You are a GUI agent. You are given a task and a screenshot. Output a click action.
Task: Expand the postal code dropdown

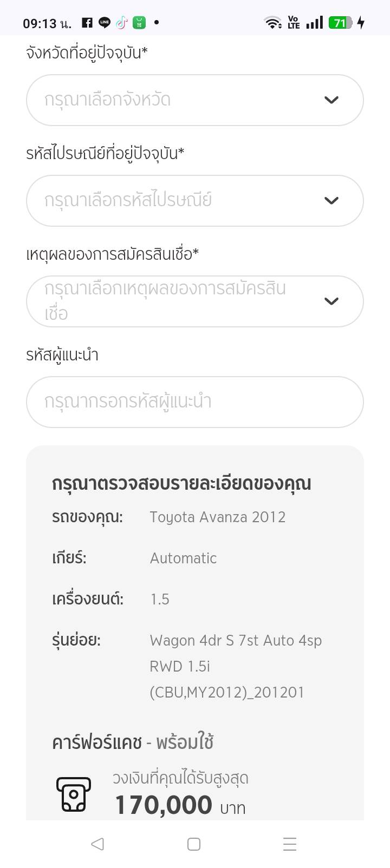point(179,201)
